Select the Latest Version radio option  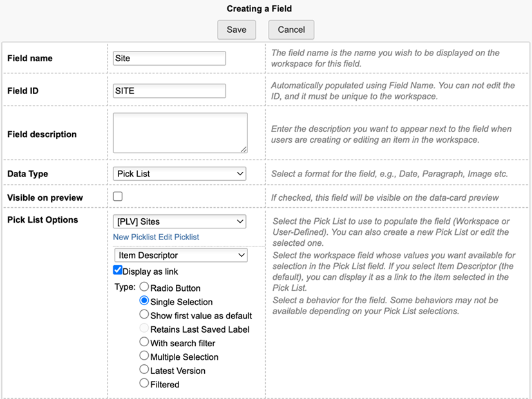(x=144, y=370)
